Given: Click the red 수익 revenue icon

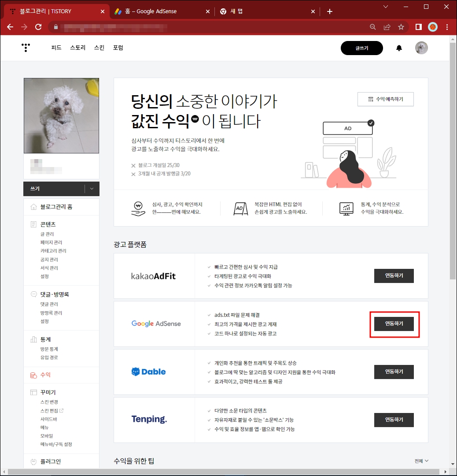Looking at the screenshot, I should coord(33,375).
